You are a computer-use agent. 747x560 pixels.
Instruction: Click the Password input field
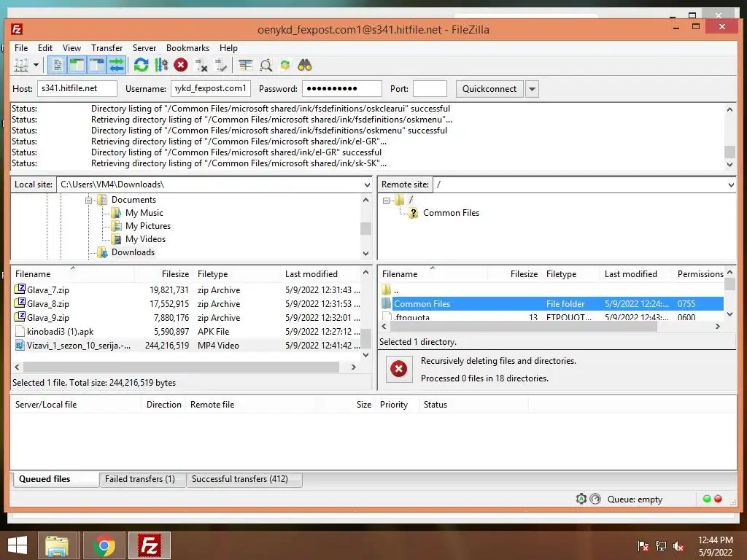(x=342, y=88)
